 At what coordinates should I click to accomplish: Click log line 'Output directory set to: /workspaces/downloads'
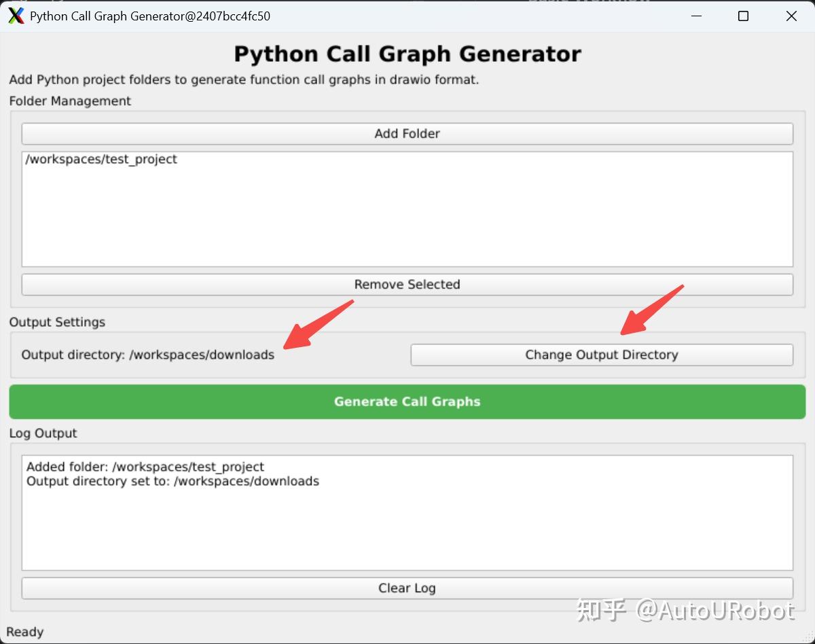click(173, 481)
